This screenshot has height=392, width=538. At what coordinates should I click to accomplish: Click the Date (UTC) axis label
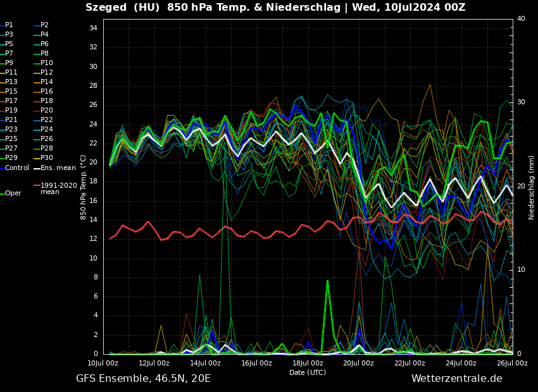tap(308, 372)
